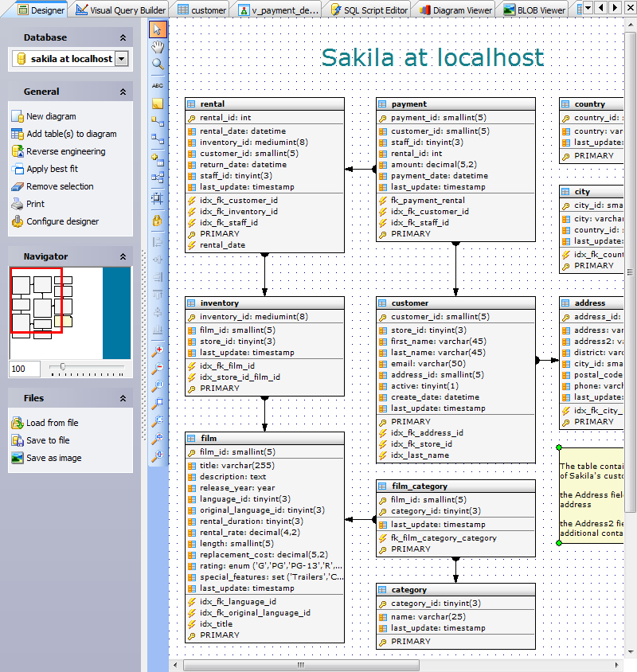This screenshot has width=637, height=672.
Task: Collapse the Database panel
Action: 124,37
